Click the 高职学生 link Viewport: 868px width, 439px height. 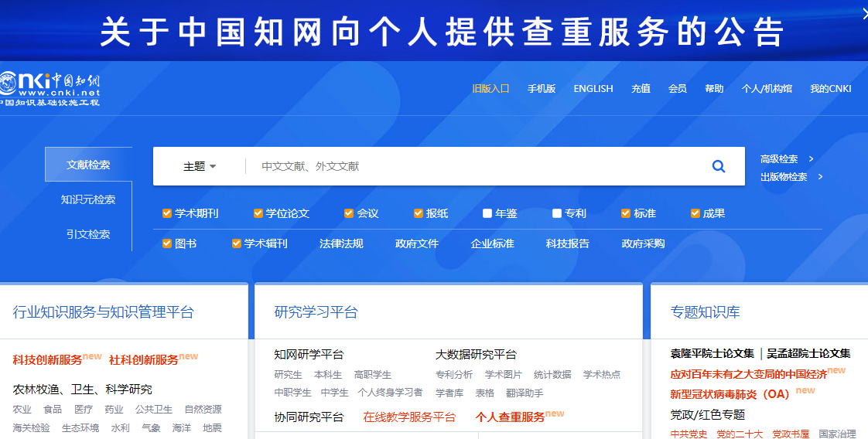pyautogui.click(x=373, y=375)
